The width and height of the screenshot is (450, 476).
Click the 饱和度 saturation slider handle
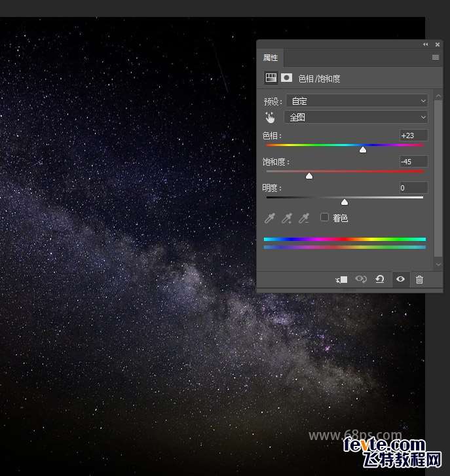tap(309, 175)
